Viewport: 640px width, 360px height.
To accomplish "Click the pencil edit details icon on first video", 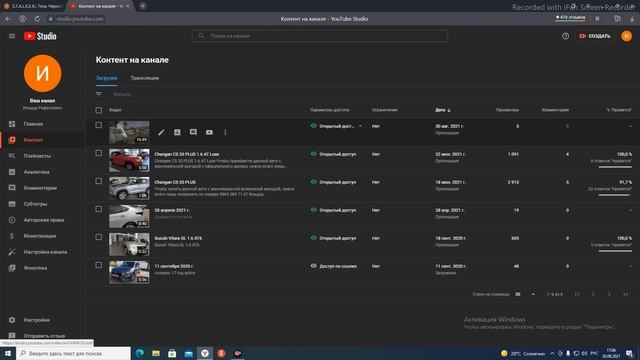I will pyautogui.click(x=161, y=132).
